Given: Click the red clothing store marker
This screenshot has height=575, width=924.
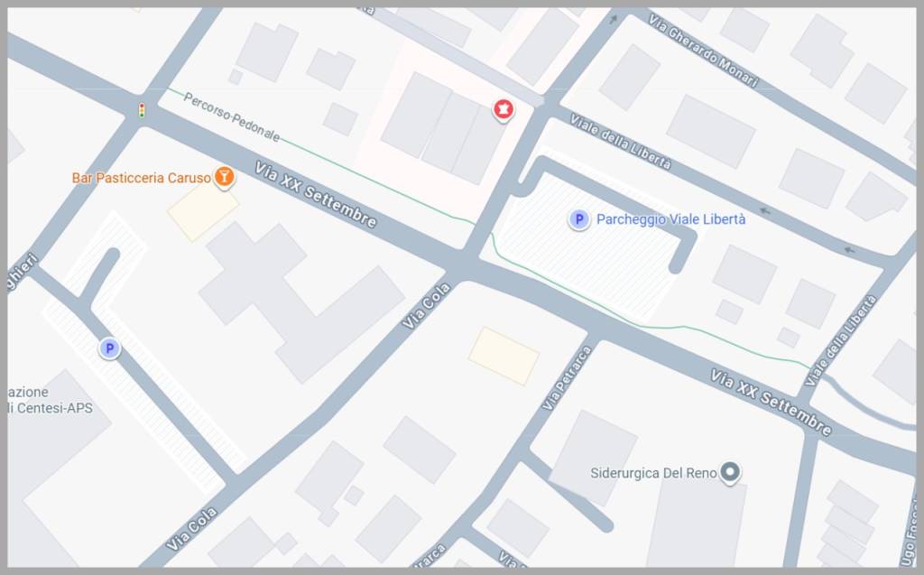Looking at the screenshot, I should click(x=503, y=109).
